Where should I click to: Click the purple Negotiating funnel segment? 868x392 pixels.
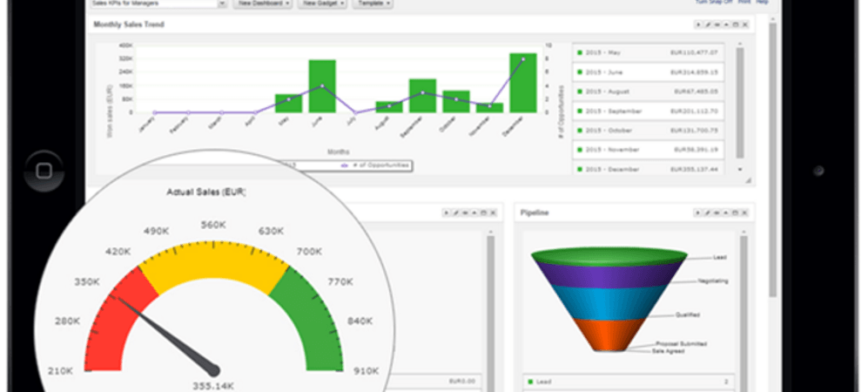click(609, 274)
